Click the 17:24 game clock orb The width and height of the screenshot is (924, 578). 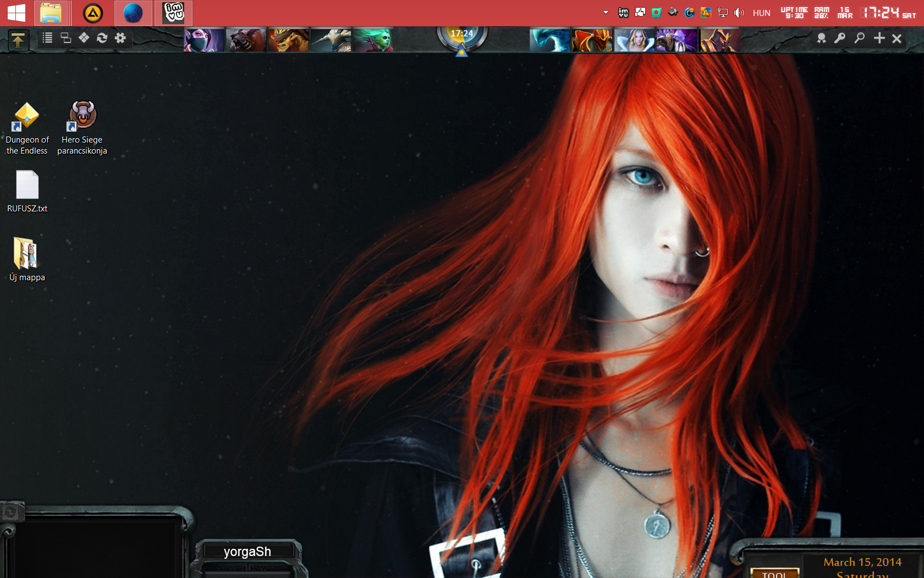tap(462, 35)
